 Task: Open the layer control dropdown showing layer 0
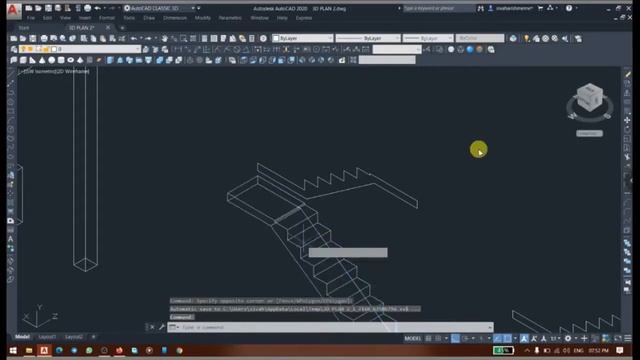coord(79,49)
